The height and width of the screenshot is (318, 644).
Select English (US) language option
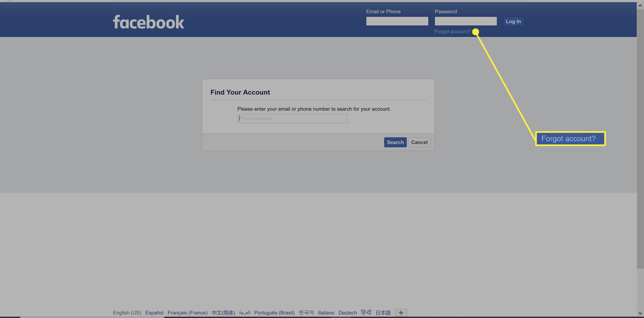click(x=127, y=313)
